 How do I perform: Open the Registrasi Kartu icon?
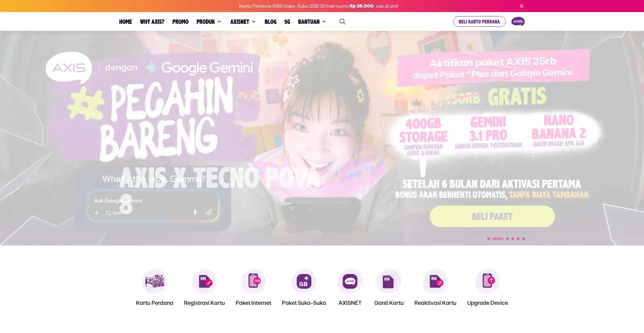click(x=204, y=281)
